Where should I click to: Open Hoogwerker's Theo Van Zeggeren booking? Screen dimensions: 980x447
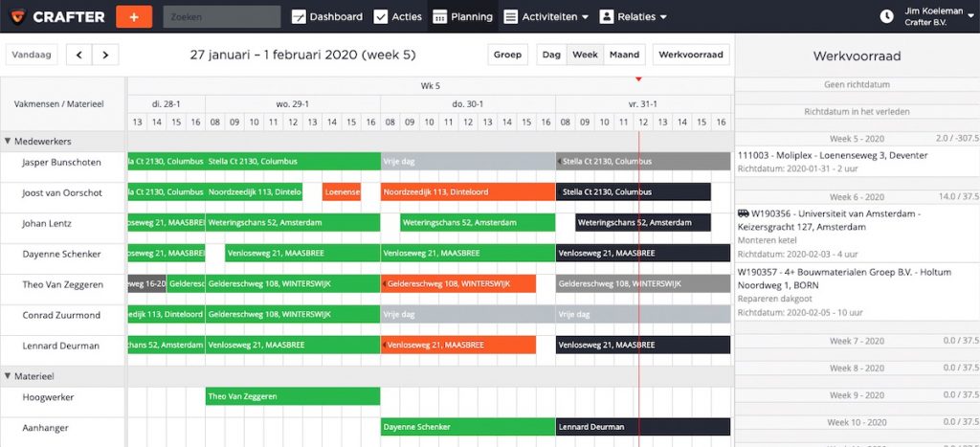pyautogui.click(x=293, y=396)
